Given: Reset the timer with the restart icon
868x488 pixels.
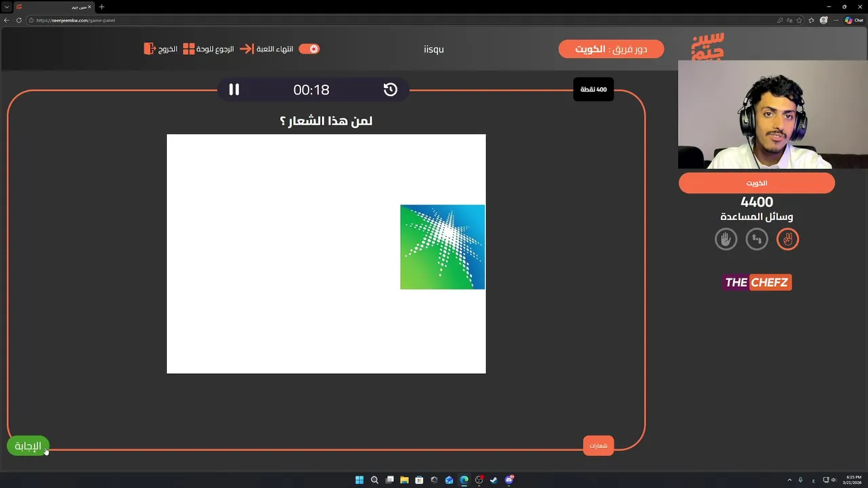Looking at the screenshot, I should [390, 89].
